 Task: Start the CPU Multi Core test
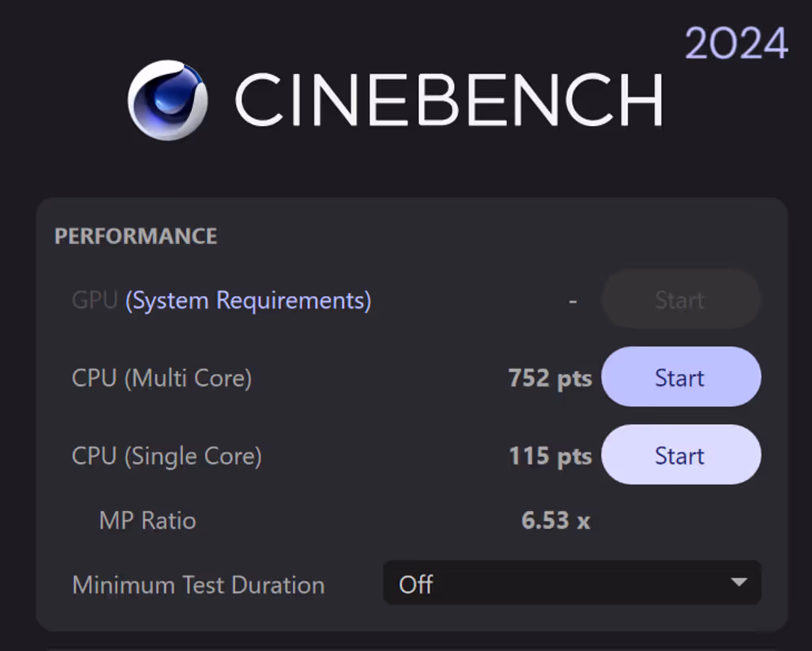pyautogui.click(x=680, y=378)
